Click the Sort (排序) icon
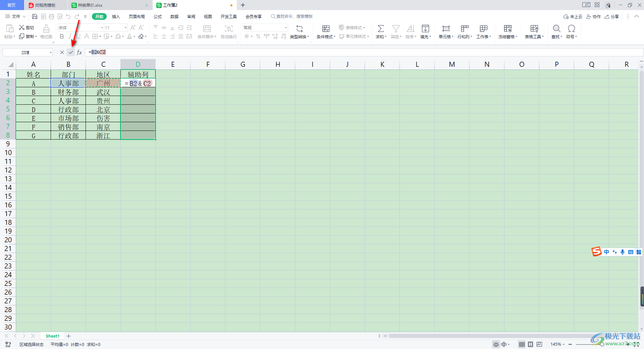 411,29
